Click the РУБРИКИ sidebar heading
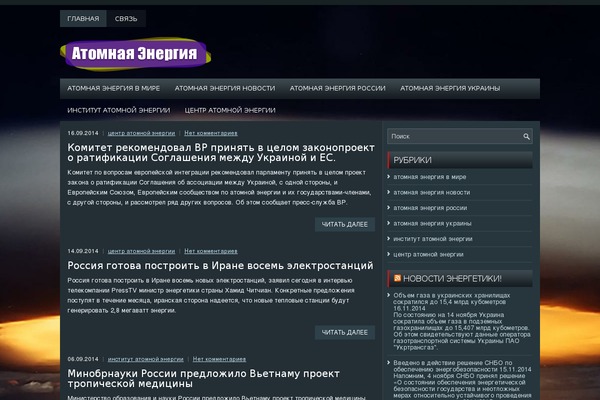Screen dimensions: 600x400 412,160
